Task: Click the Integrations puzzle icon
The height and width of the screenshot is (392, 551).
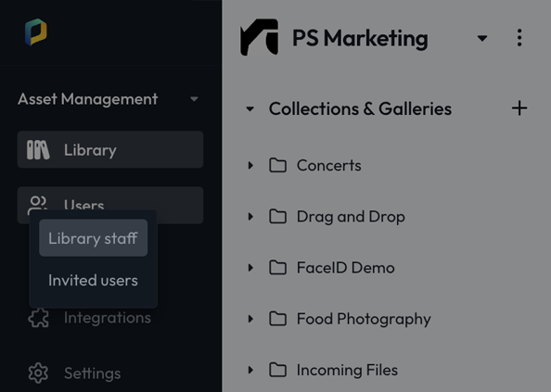Action: (x=38, y=318)
